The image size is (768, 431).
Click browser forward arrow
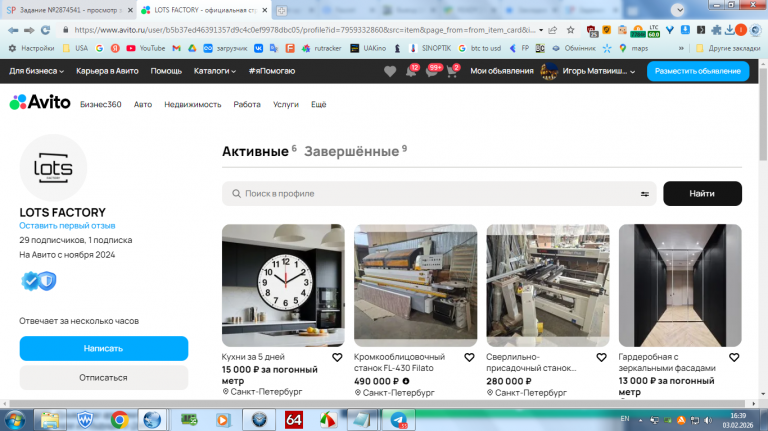click(29, 30)
